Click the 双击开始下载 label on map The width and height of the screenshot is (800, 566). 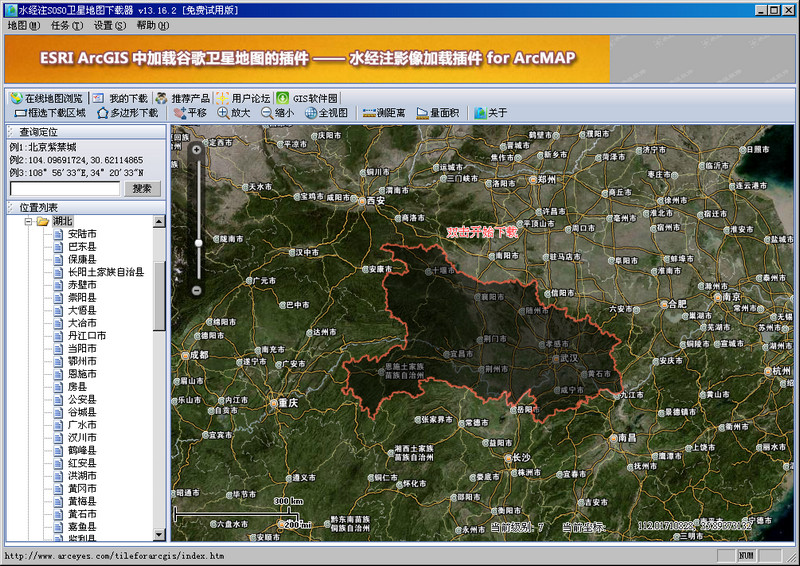coord(482,232)
